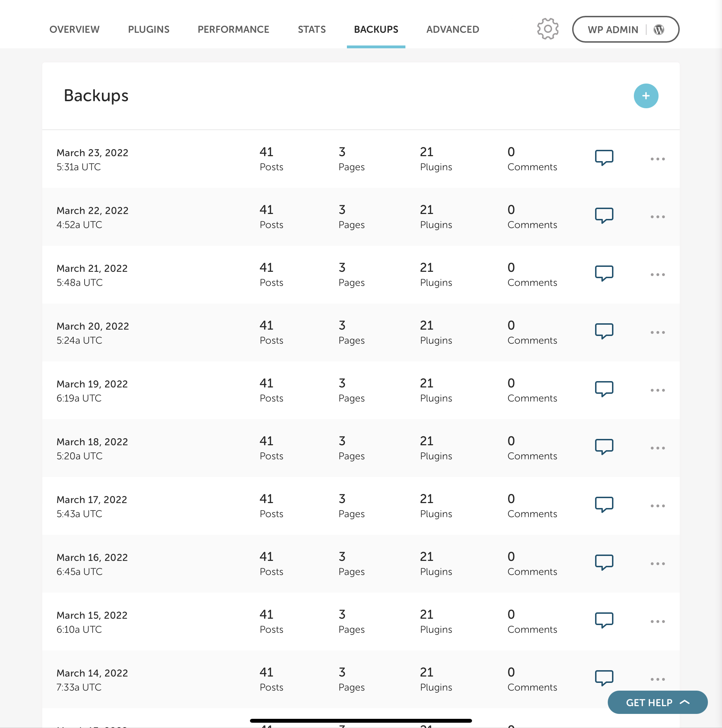Open more options for March 18 backup
722x728 pixels.
pos(657,448)
